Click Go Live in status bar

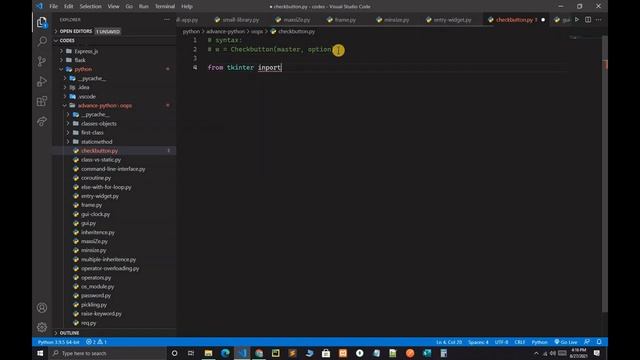tap(566, 342)
